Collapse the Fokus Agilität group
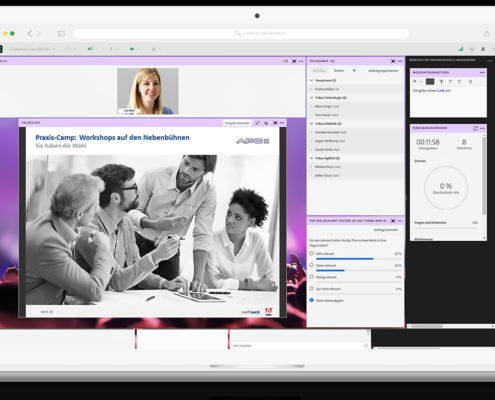Image resolution: width=495 pixels, height=400 pixels. coord(312,158)
